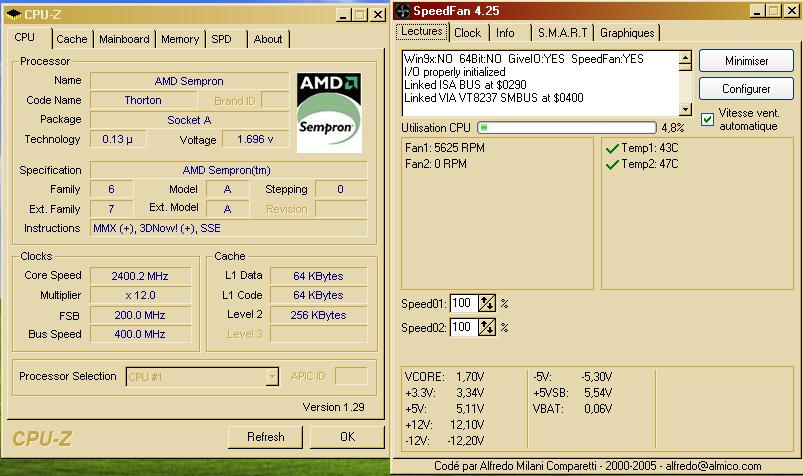Click the Technology value 0.13 µ
Viewport: 803px width, 476px height.
[118, 139]
